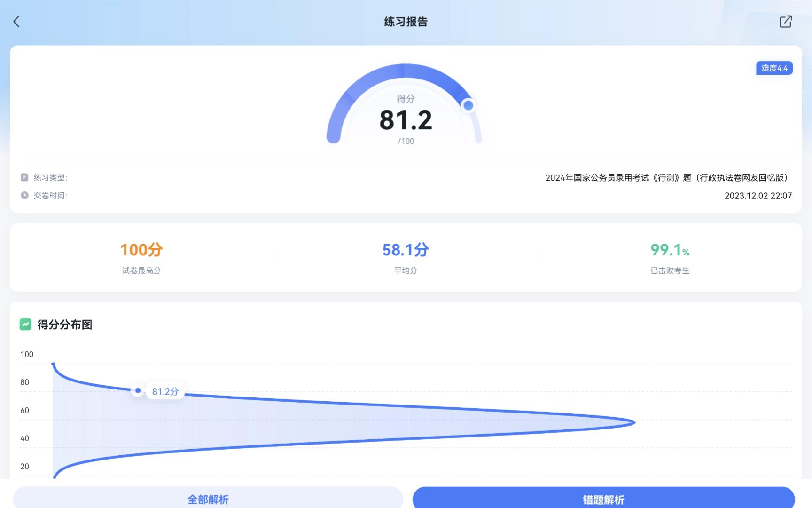Click the 交卷时间 clock icon
This screenshot has height=508, width=812.
(24, 195)
